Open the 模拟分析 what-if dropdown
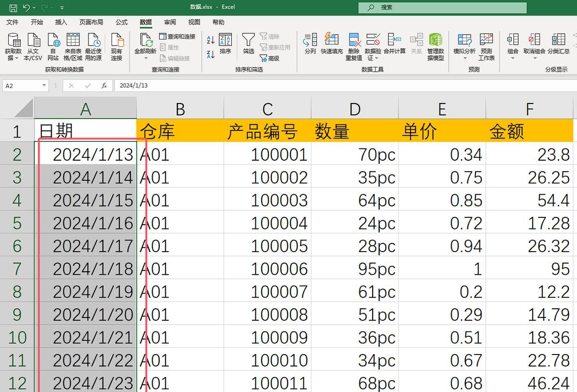This screenshot has width=577, height=392. (464, 47)
